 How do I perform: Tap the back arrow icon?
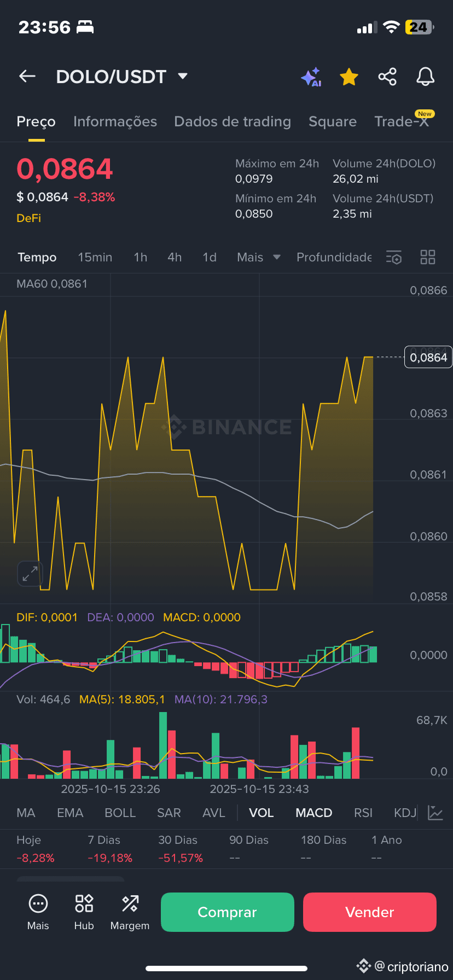pos(27,77)
